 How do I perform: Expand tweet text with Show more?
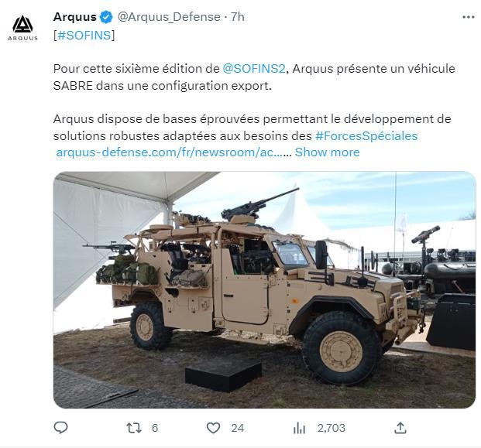tap(327, 152)
